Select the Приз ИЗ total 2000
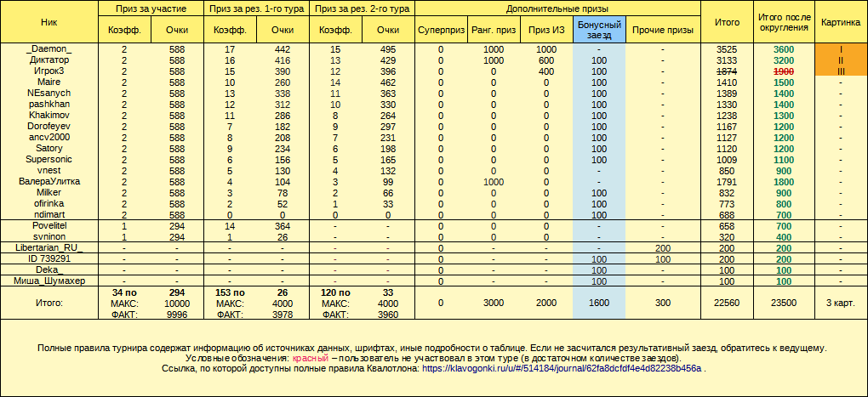The image size is (868, 397). coord(545,303)
